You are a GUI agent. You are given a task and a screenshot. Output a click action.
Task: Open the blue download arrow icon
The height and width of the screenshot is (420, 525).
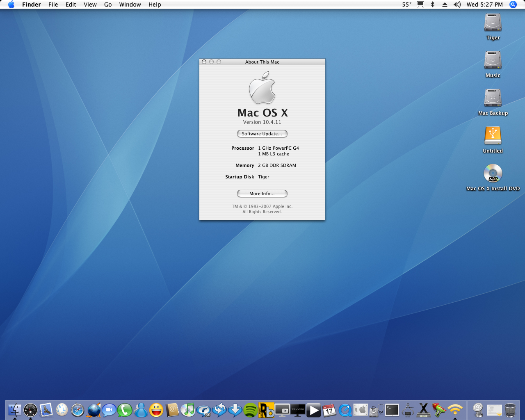pos(235,410)
